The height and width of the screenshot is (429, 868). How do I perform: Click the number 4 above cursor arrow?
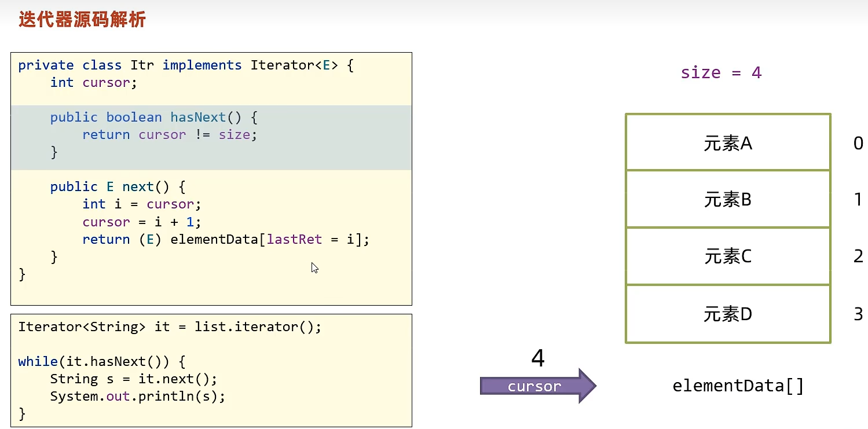pyautogui.click(x=537, y=359)
